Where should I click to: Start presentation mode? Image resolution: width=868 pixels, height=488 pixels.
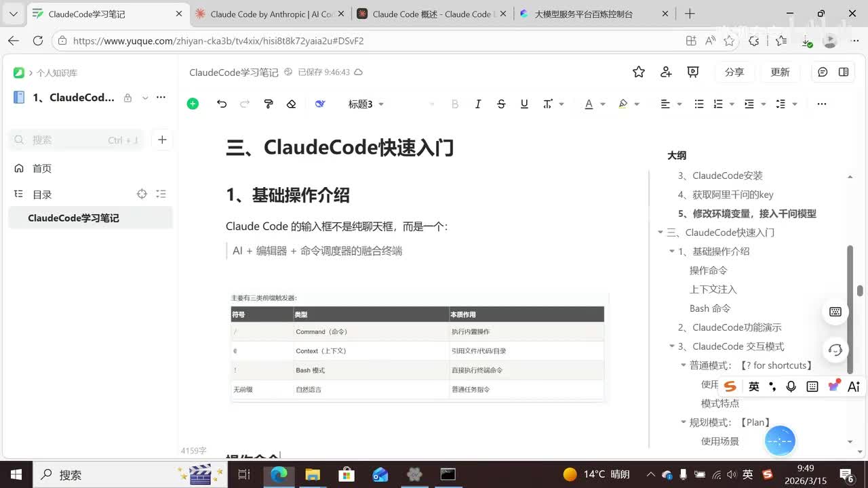(693, 72)
